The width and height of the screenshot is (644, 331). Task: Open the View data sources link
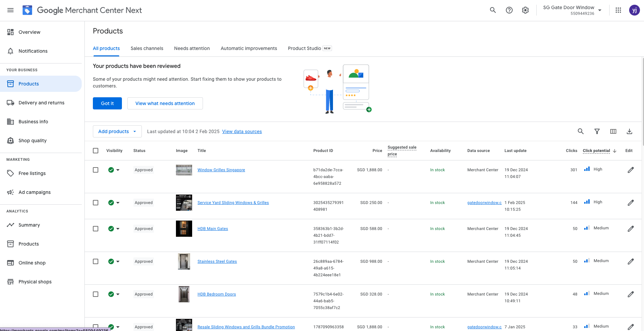point(242,131)
